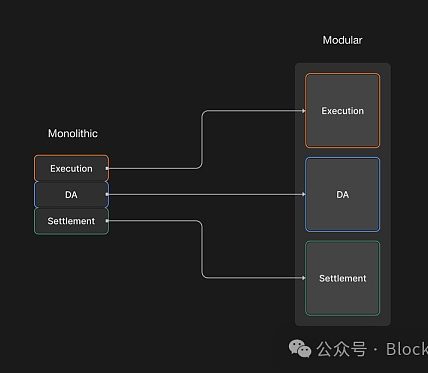Viewport: 428px width, 373px height.
Task: Click the Modular heading label
Action: (342, 40)
